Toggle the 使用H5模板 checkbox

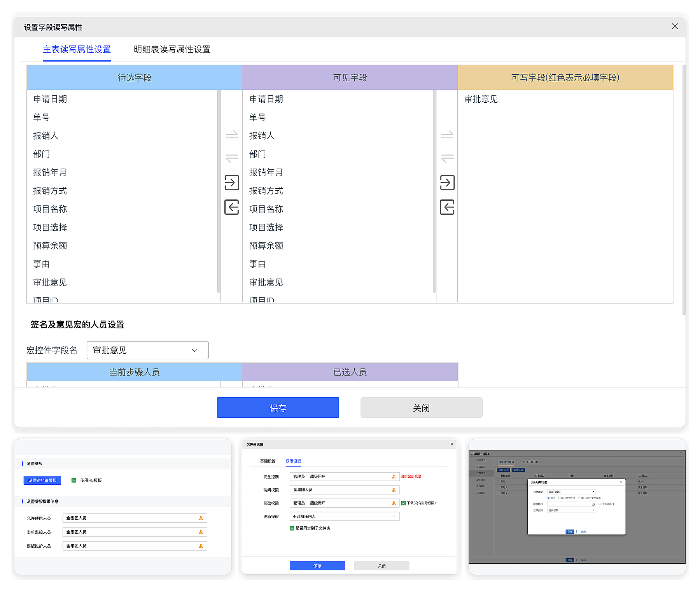click(x=73, y=480)
